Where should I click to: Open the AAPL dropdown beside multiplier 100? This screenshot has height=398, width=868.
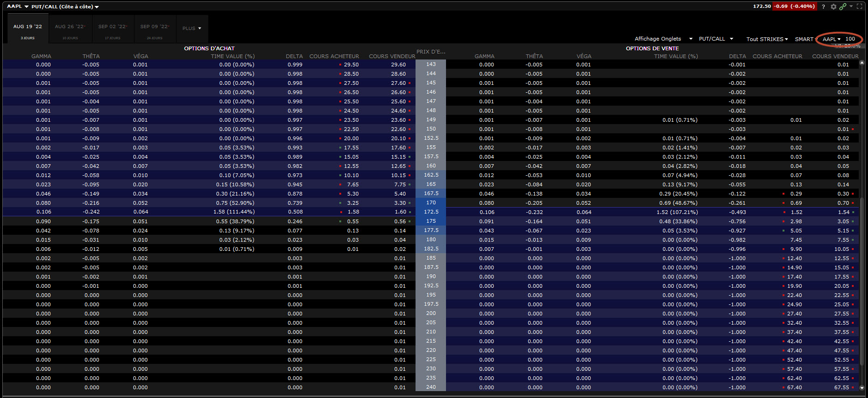click(x=832, y=39)
